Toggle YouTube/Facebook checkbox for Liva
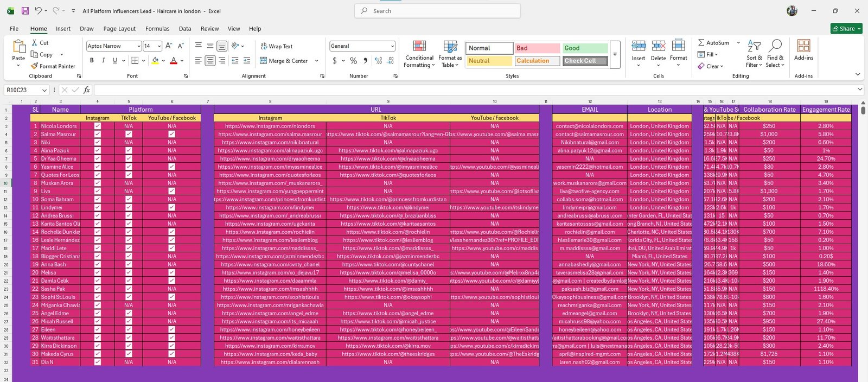868x382 pixels. click(x=172, y=191)
